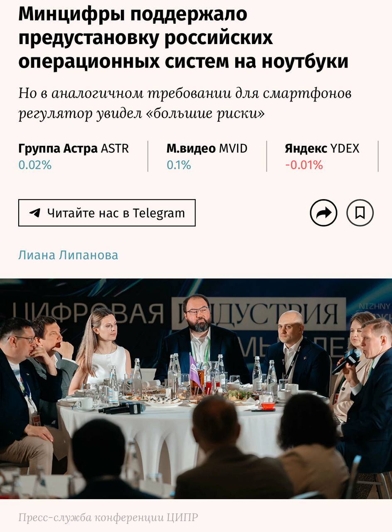The width and height of the screenshot is (392, 532).
Task: Click the Telegram paper plane icon
Action: pos(35,213)
